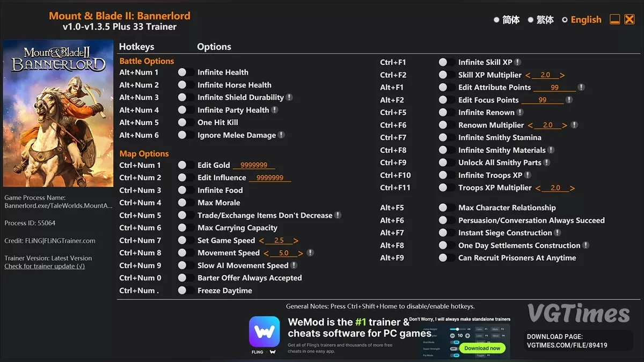Viewport: 644px width, 362px height.
Task: Click info icon next to Instant Siege Construction
Action: point(558,233)
